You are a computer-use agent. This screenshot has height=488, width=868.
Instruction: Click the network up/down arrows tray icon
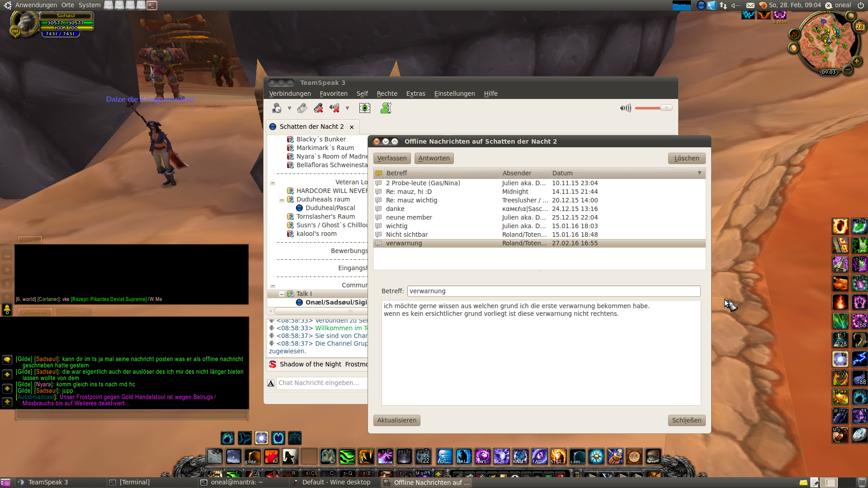click(x=723, y=5)
